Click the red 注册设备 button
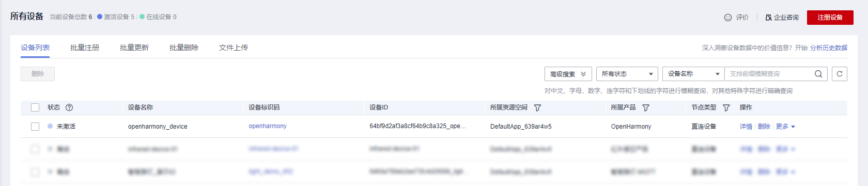The width and height of the screenshot is (868, 186). [x=830, y=18]
